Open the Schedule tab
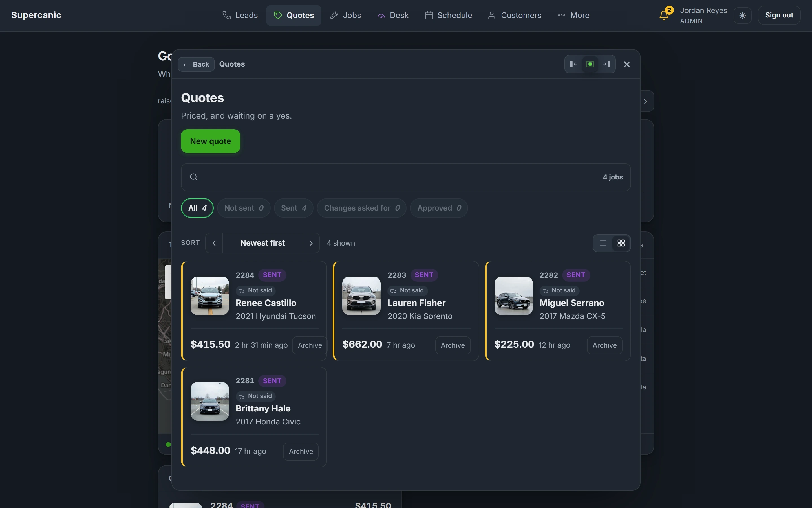This screenshot has width=812, height=508. [448, 16]
